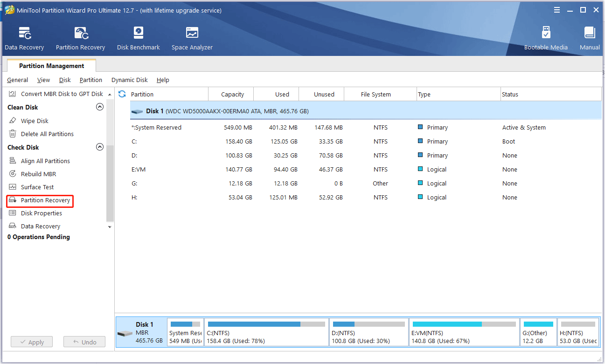The image size is (605, 364).
Task: Open the Manual
Action: (589, 37)
